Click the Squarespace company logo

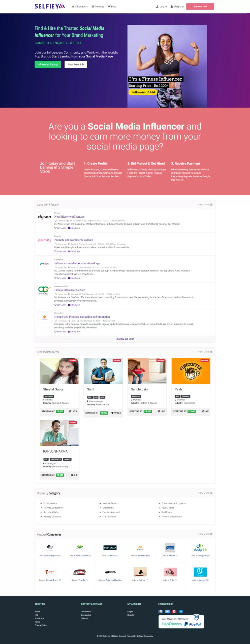(50, 547)
